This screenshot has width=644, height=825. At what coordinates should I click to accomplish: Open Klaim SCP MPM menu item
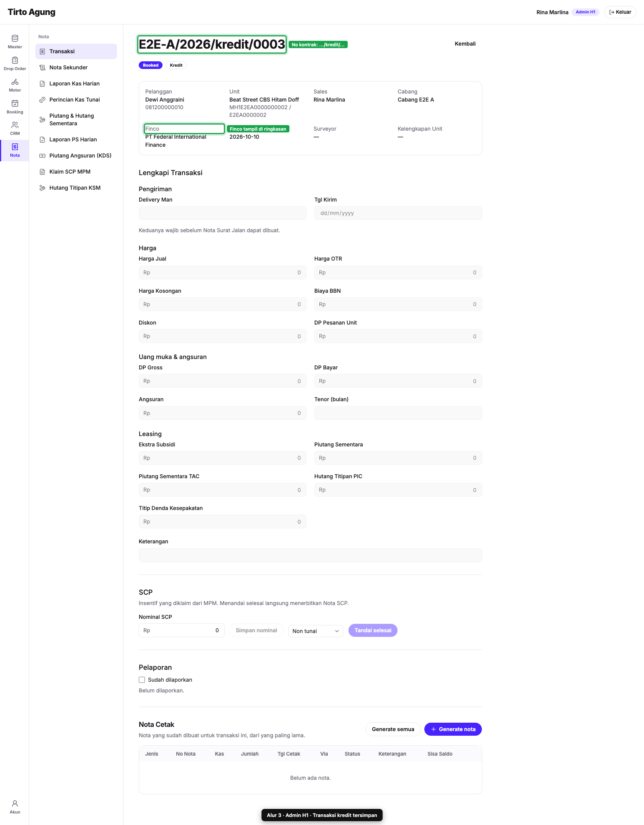point(76,172)
